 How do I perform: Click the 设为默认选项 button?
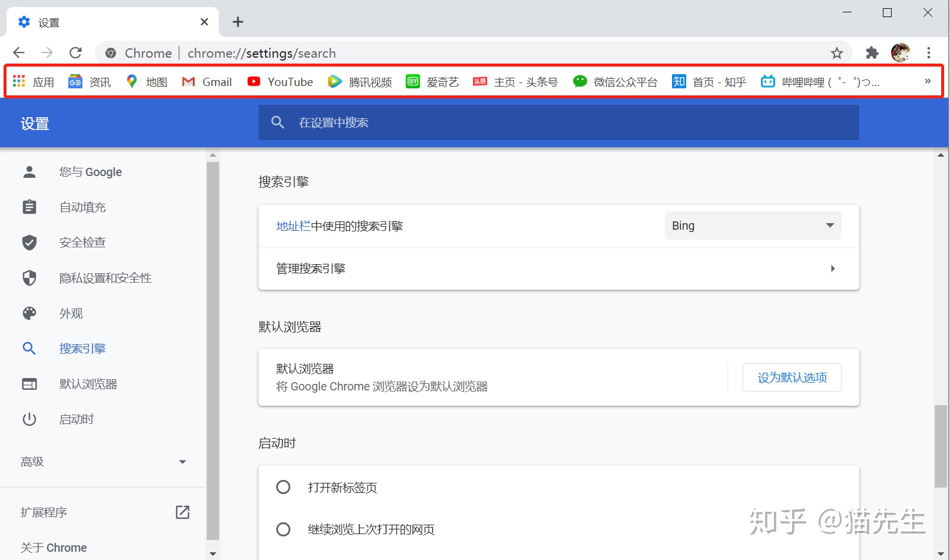(792, 377)
